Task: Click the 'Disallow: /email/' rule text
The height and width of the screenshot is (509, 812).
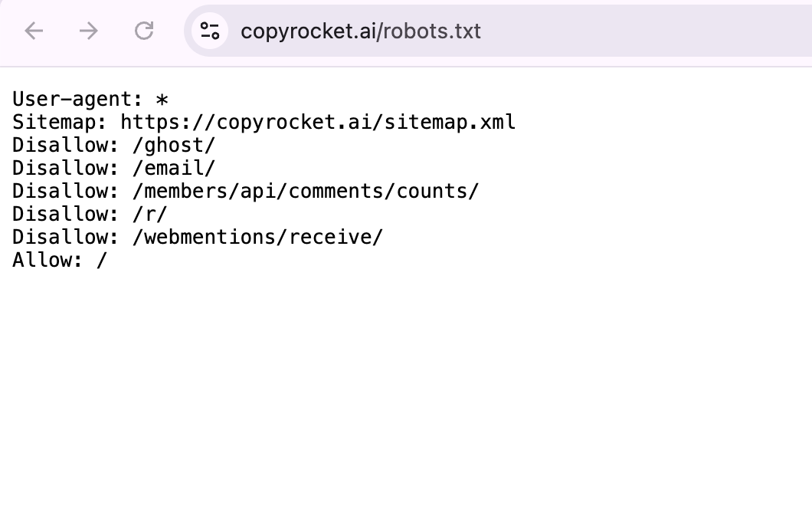Action: click(x=113, y=168)
